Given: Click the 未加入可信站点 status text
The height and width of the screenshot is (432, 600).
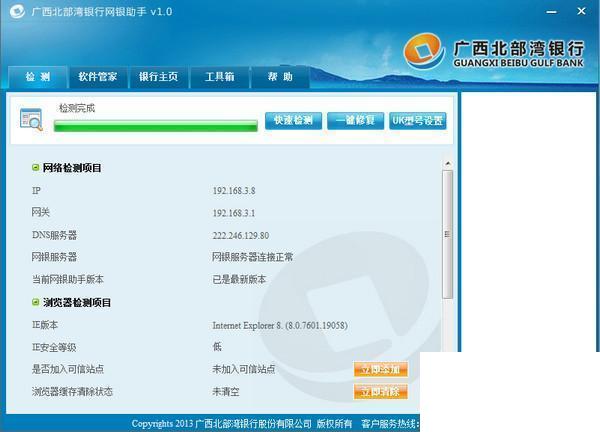Looking at the screenshot, I should (244, 369).
